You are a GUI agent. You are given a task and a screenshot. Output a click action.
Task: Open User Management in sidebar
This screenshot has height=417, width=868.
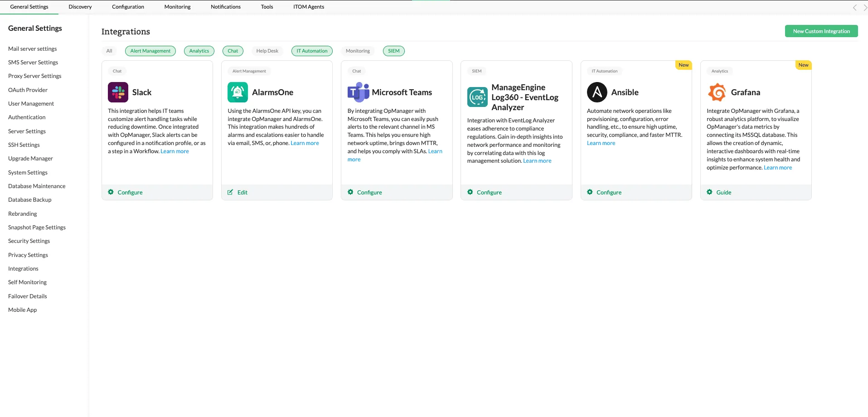31,103
